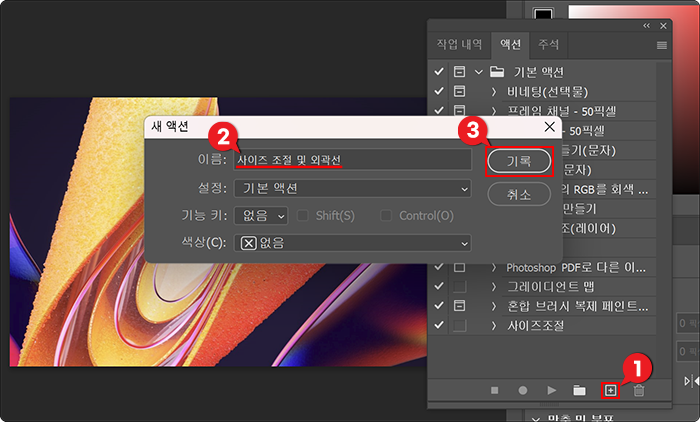This screenshot has height=422, width=700.
Task: Open the 설정 dropdown showing 기본 액션
Action: pyautogui.click(x=353, y=188)
